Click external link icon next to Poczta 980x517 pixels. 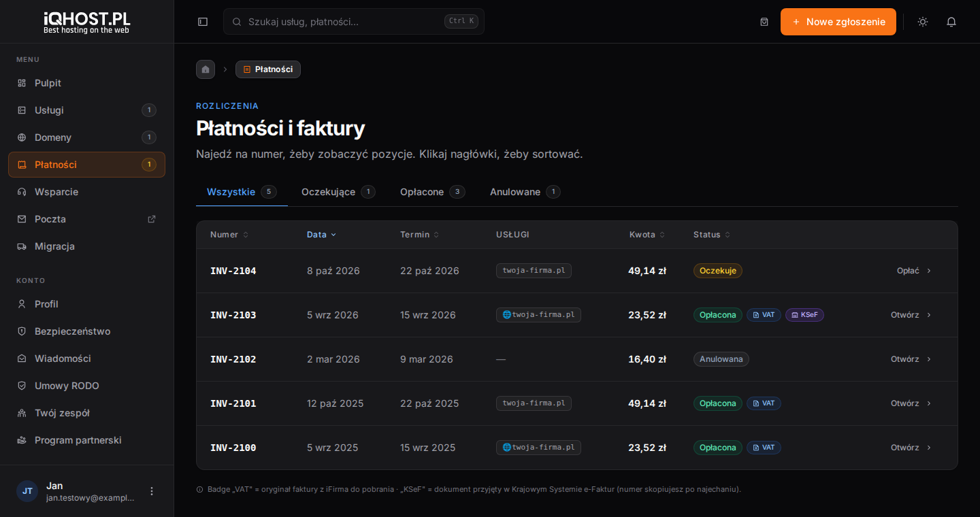[152, 219]
